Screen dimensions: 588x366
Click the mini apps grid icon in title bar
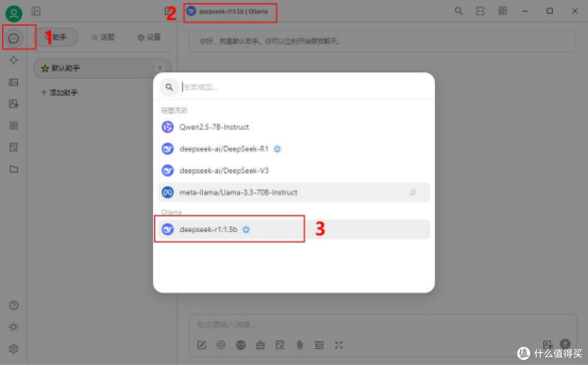(503, 11)
